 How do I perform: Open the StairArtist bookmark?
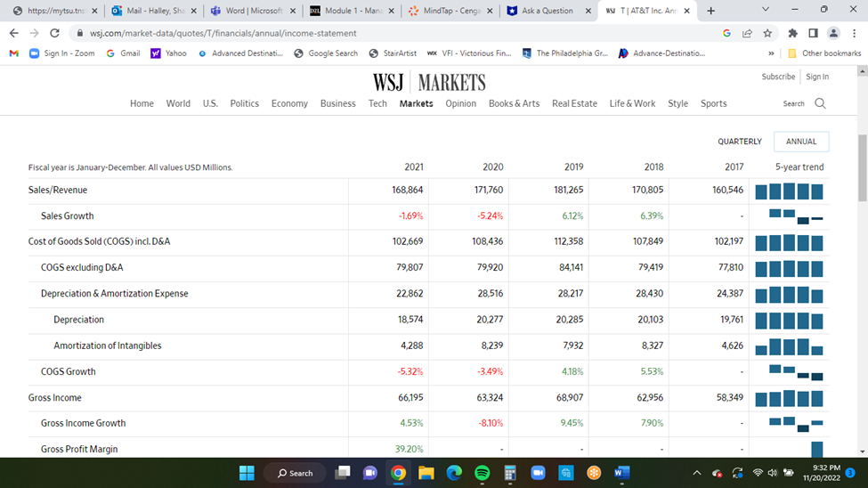[x=393, y=53]
